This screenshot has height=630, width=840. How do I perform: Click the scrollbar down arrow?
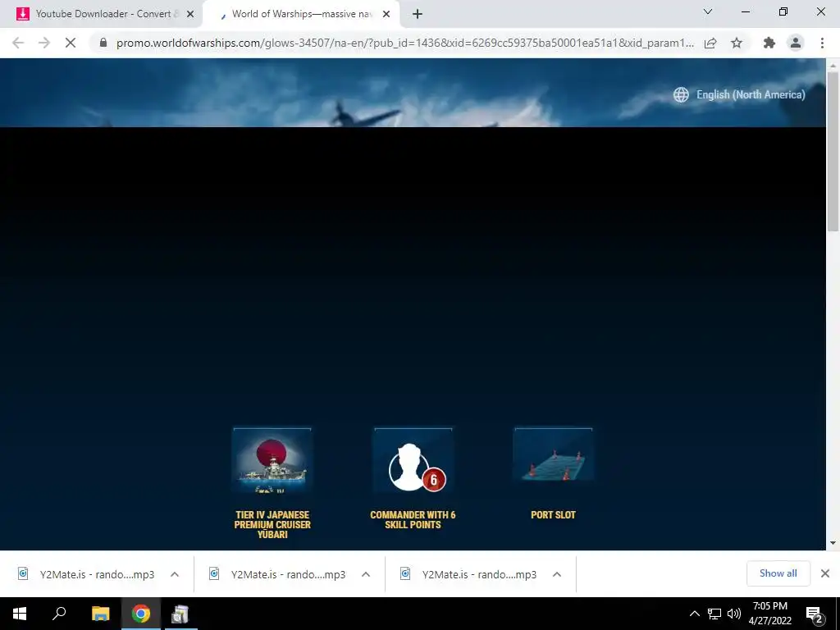tap(833, 543)
